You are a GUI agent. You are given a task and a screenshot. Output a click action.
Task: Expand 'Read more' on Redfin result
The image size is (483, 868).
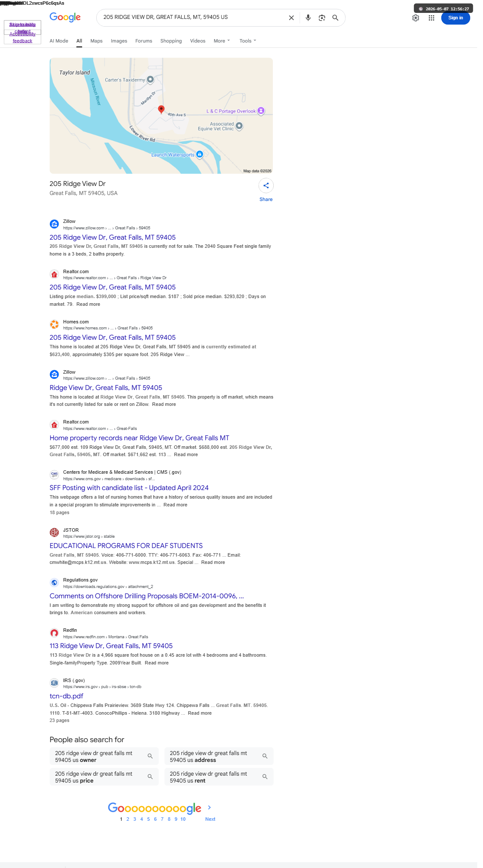(157, 663)
